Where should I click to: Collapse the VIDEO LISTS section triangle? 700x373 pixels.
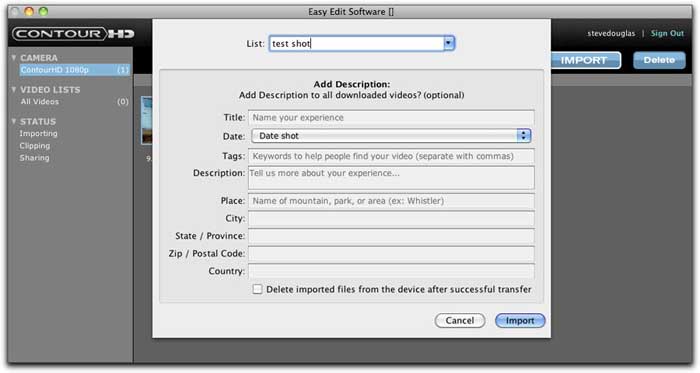click(x=14, y=89)
